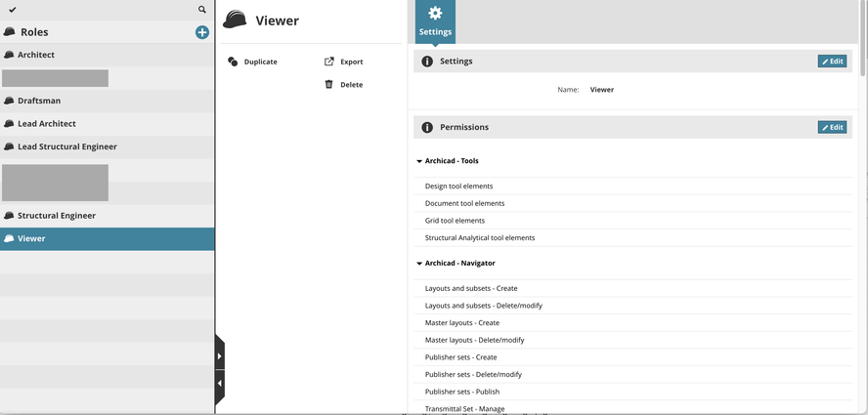Select the Draftsman role
868x415 pixels.
click(x=39, y=101)
